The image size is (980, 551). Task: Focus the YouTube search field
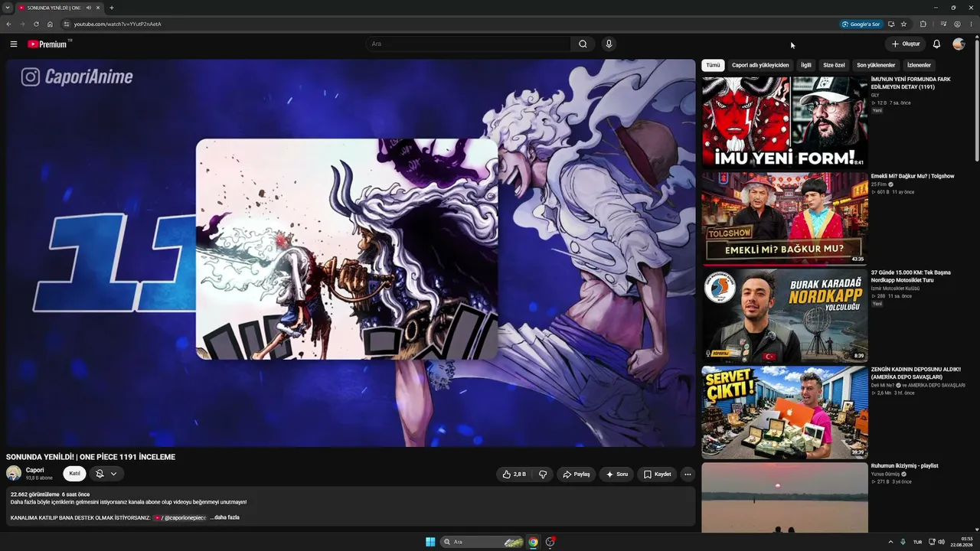pos(468,44)
